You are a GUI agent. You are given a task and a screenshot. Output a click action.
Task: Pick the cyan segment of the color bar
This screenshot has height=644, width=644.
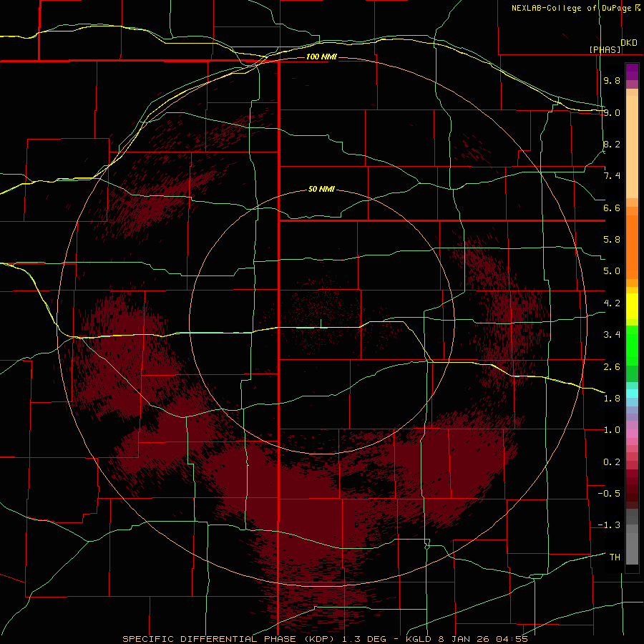[x=632, y=394]
